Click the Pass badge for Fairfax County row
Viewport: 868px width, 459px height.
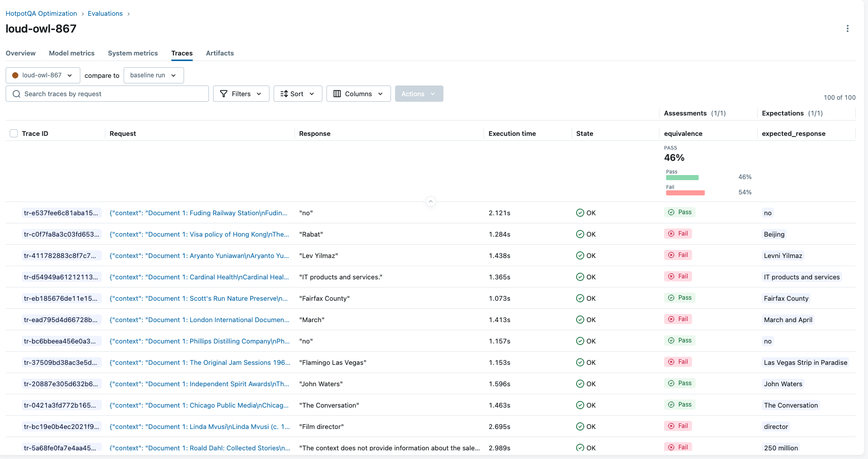680,298
